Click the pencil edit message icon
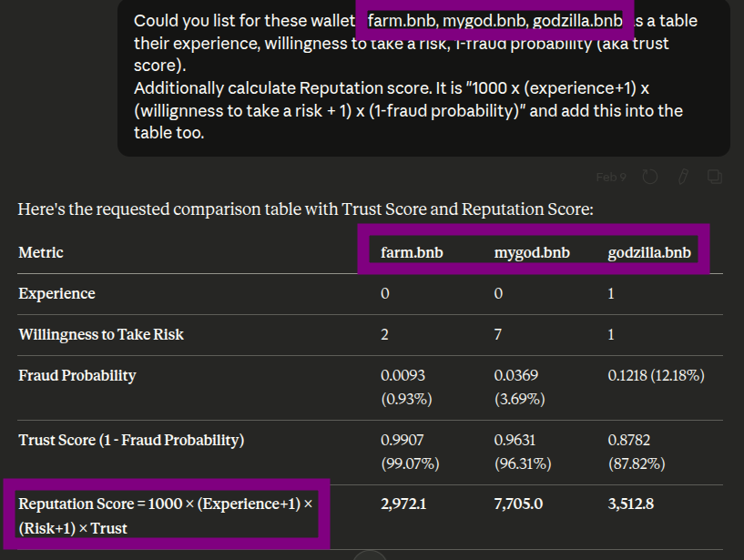Image resolution: width=744 pixels, height=560 pixels. (683, 177)
